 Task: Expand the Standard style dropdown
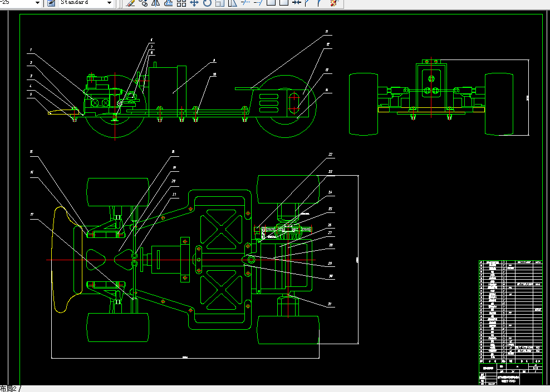click(x=109, y=3)
